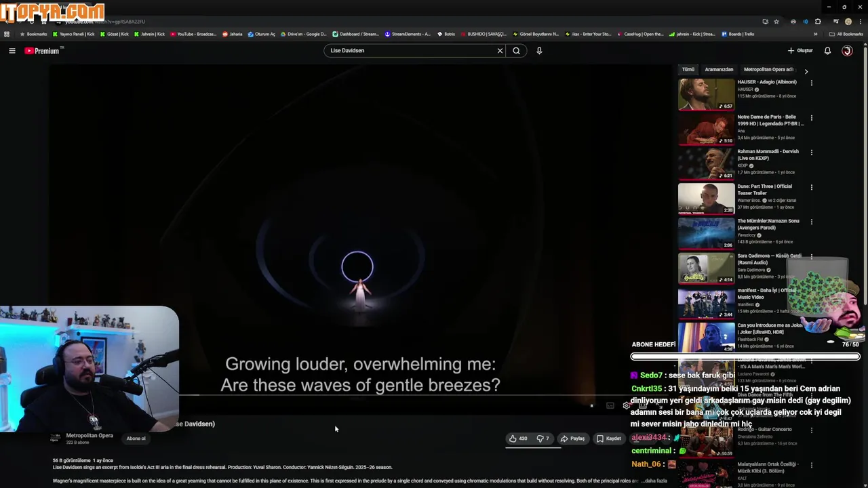Open CaseHug | Open the... bookmark

click(640, 34)
